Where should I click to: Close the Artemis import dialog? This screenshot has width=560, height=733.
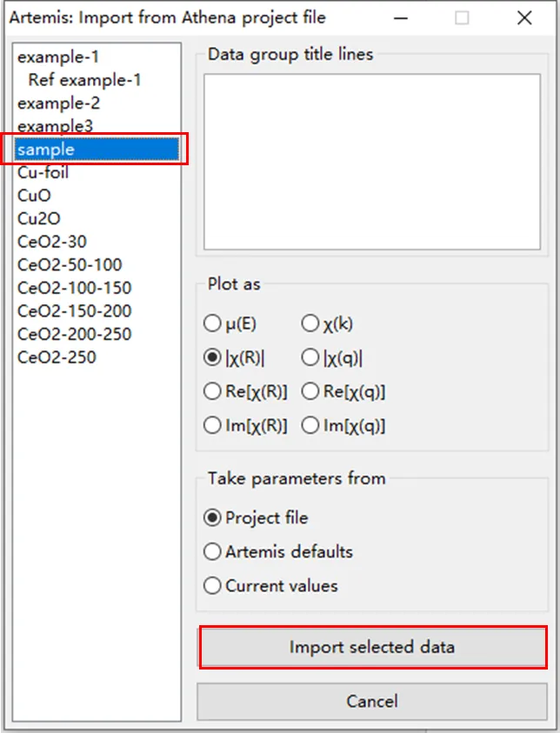pyautogui.click(x=524, y=17)
